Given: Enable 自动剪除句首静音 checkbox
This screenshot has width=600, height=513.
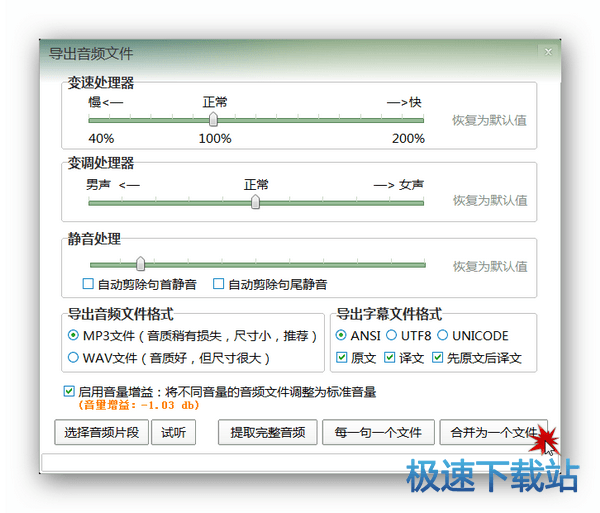Looking at the screenshot, I should point(88,284).
